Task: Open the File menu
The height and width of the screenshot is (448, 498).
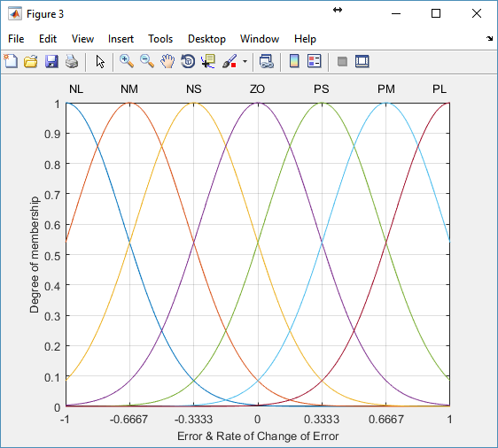Action: (x=16, y=39)
